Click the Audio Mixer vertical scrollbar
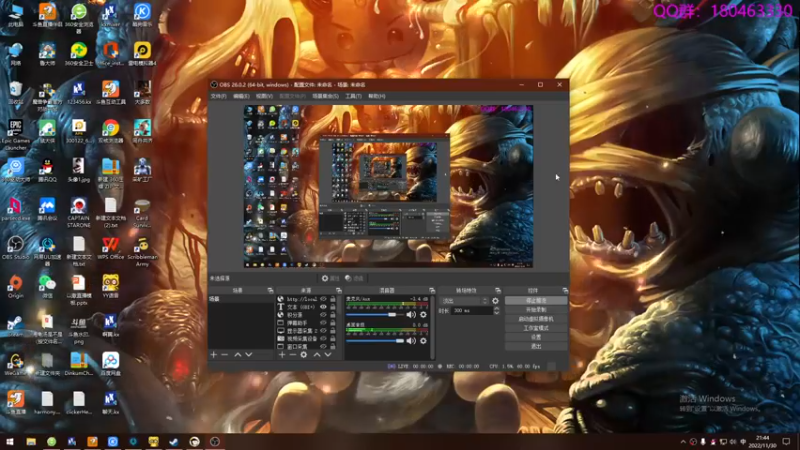The image size is (800, 450). [433, 327]
